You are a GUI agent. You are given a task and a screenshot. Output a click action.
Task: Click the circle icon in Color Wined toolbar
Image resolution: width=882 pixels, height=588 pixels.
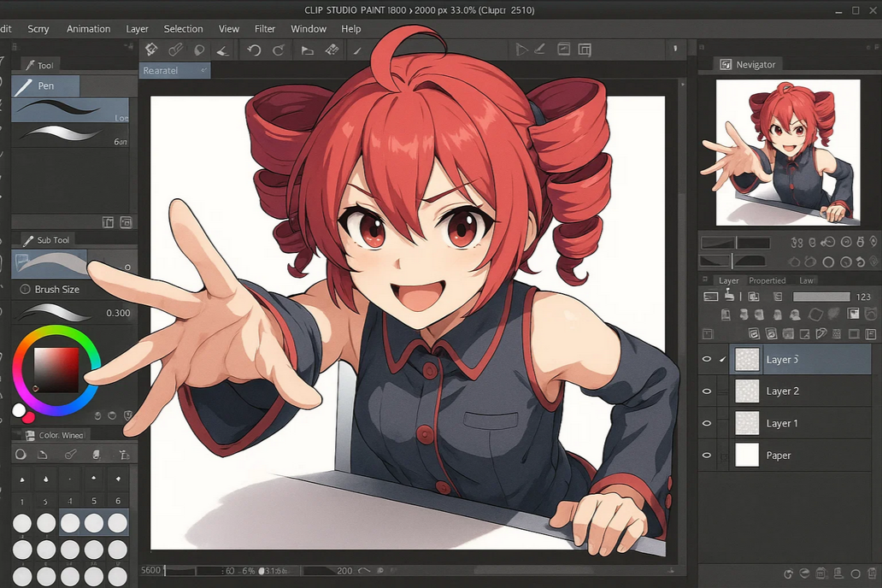click(21, 454)
